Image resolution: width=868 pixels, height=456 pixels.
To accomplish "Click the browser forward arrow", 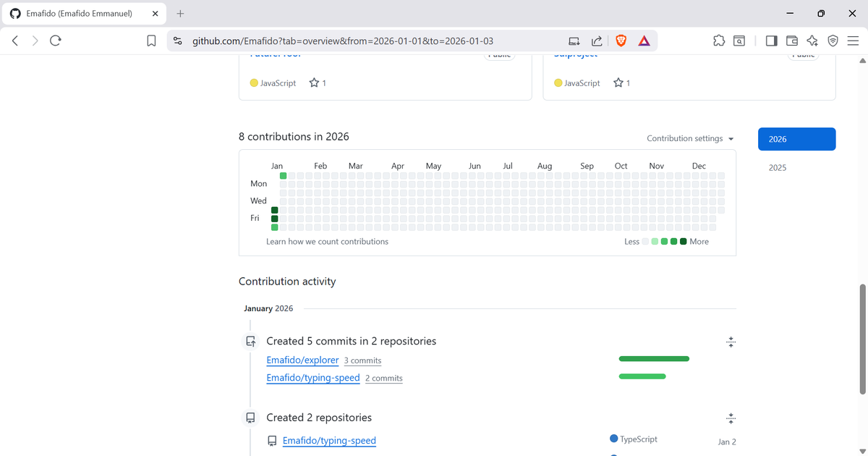I will [x=35, y=41].
